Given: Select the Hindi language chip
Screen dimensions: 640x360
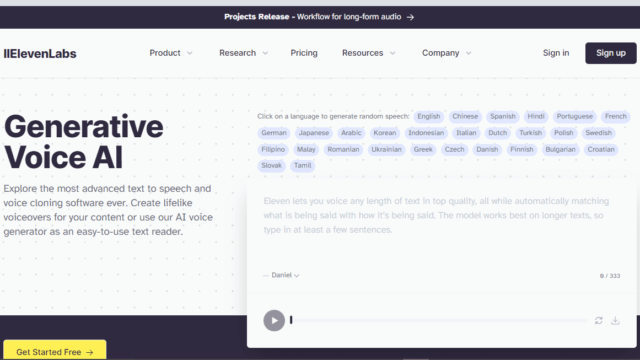Looking at the screenshot, I should click(536, 117).
